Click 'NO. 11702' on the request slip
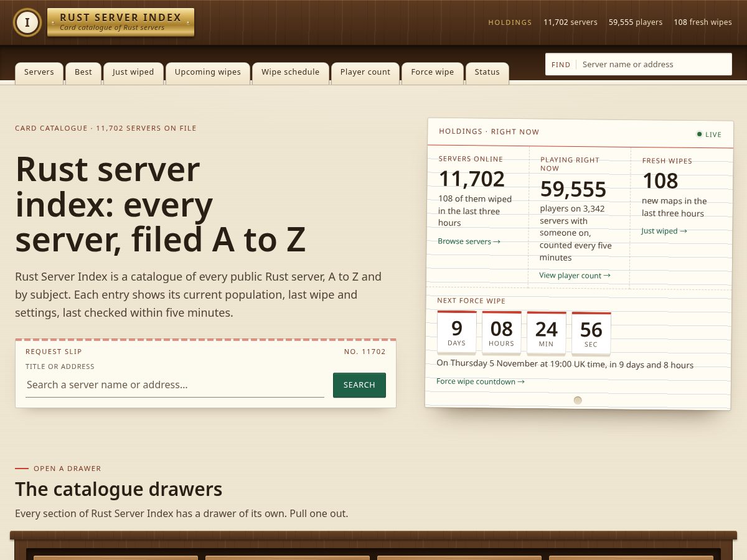Image resolution: width=747 pixels, height=560 pixels. [365, 352]
